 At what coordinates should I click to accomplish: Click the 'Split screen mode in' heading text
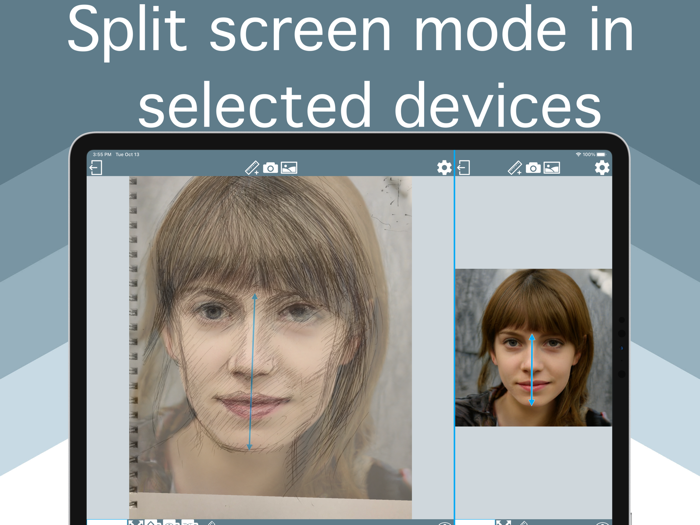[350, 31]
